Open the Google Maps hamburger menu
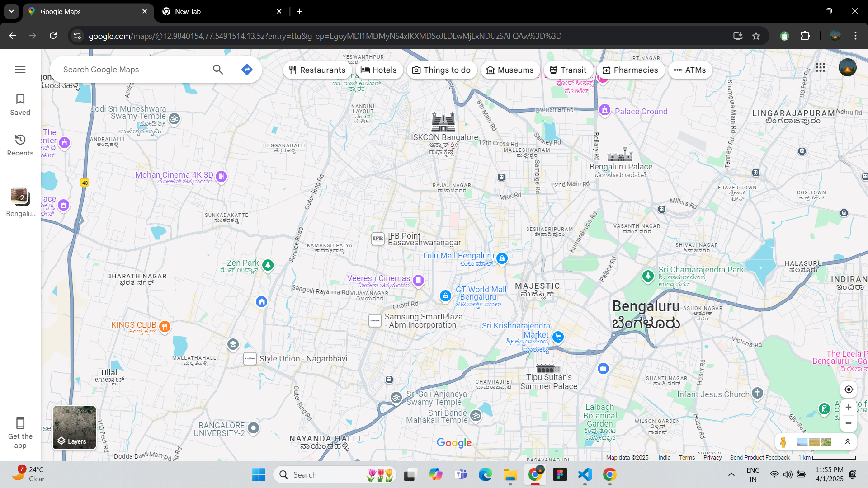This screenshot has width=868, height=488. click(x=20, y=70)
